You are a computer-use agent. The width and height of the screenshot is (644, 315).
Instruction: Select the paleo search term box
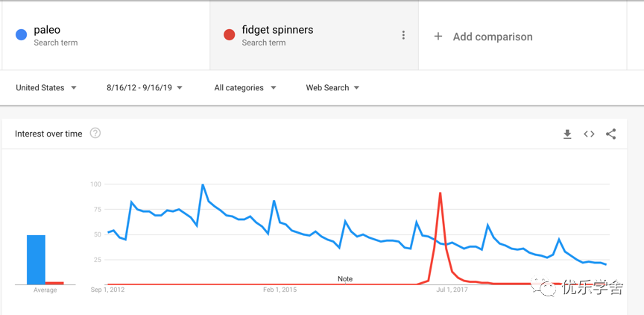coord(106,35)
